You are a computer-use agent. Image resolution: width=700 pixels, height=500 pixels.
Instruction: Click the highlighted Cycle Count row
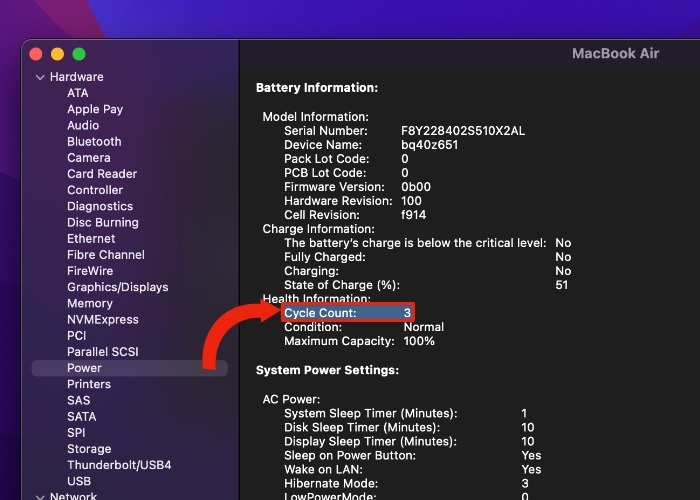pyautogui.click(x=347, y=313)
